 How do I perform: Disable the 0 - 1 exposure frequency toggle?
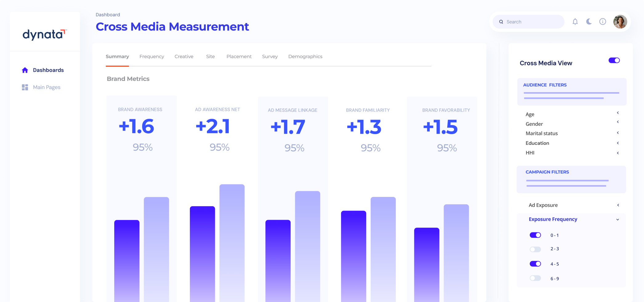(535, 235)
